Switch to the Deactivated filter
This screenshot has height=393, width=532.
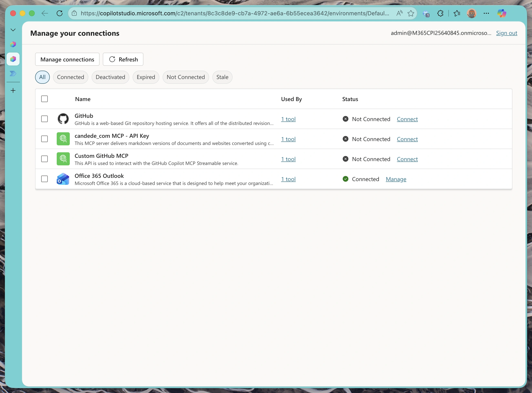[110, 77]
